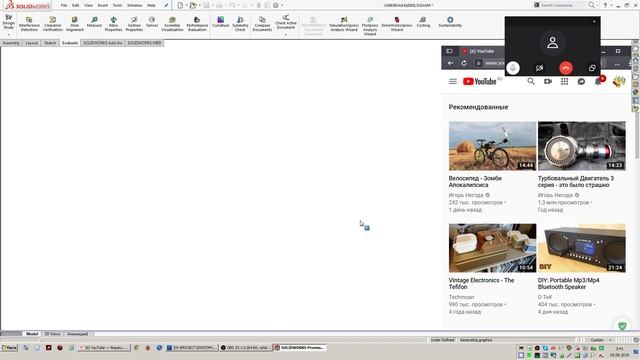Open SolidWorks Options gear
Screen dimensions: 640x360
[276, 5]
